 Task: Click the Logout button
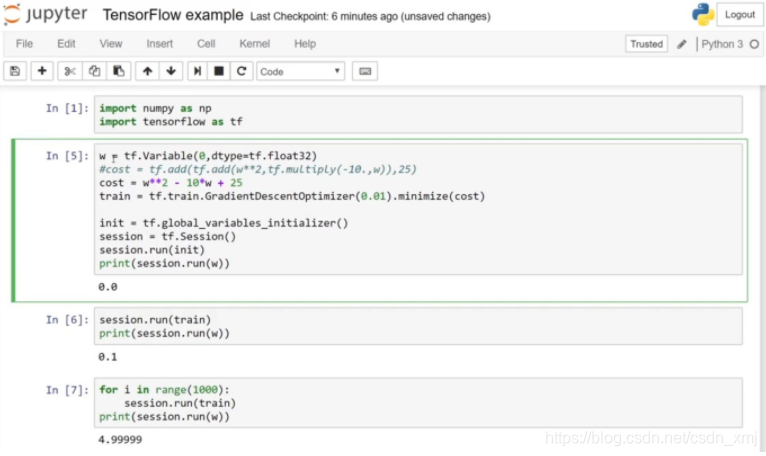(740, 15)
